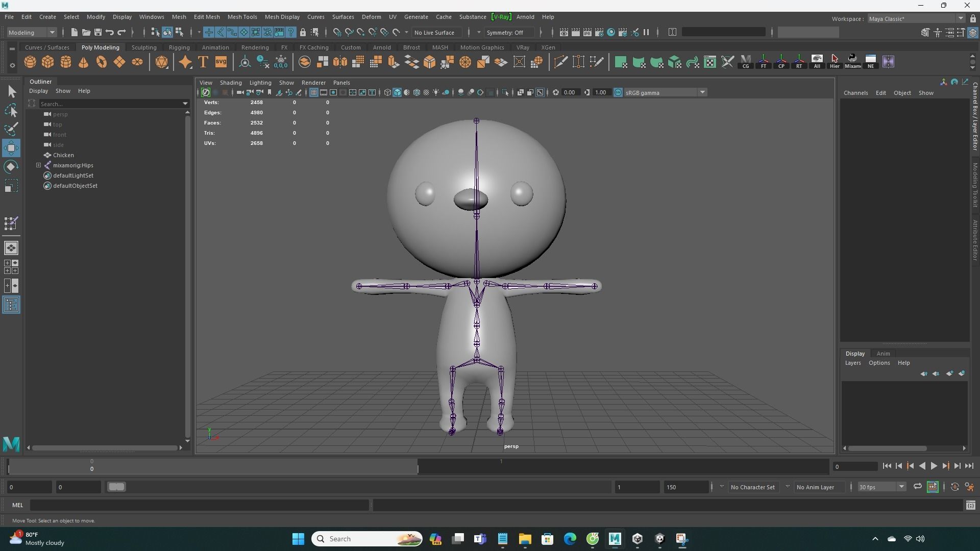Click the NE node editor shelf button
Image resolution: width=980 pixels, height=551 pixels.
coord(870,62)
